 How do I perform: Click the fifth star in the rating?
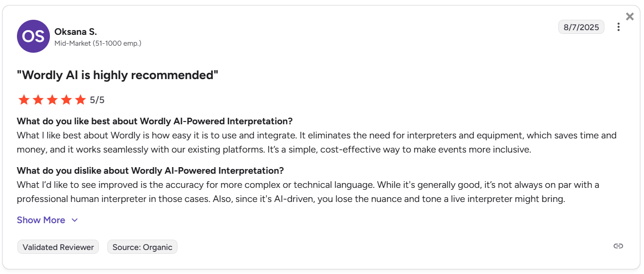pyautogui.click(x=80, y=99)
